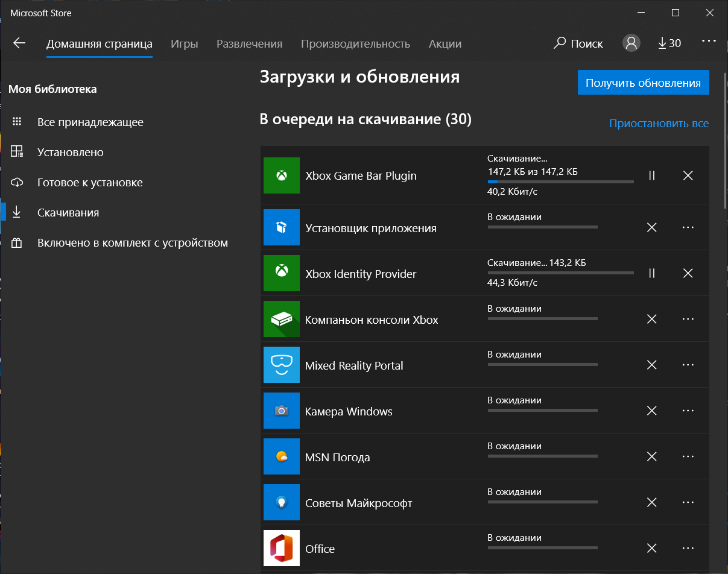Open more options for Компаньон консоли Xbox

(688, 319)
